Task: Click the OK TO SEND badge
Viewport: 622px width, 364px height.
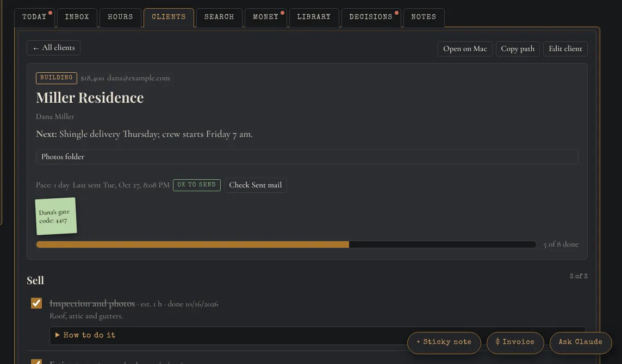Action: (x=197, y=185)
